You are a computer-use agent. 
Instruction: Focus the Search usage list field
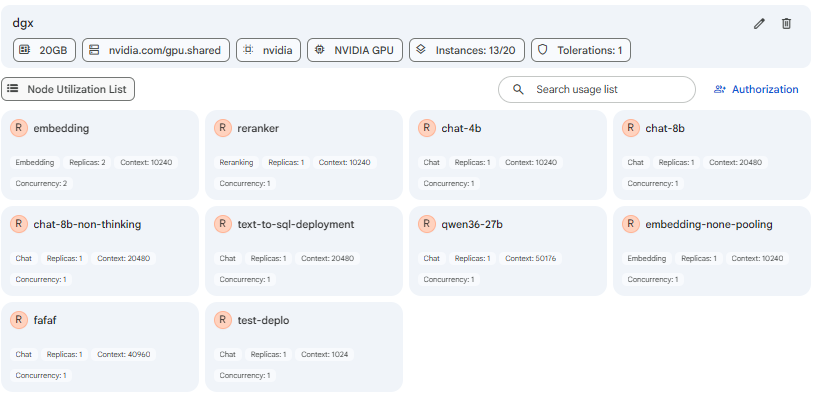[x=597, y=89]
